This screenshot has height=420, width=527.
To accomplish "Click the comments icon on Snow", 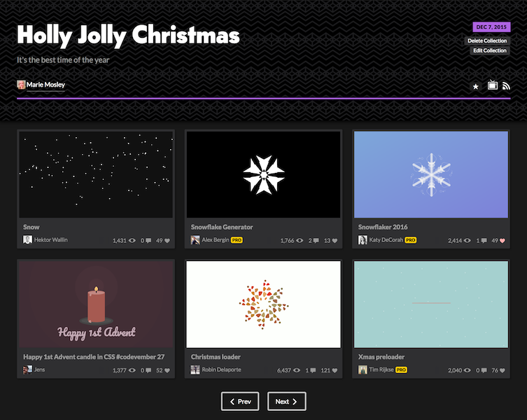I will 148,240.
